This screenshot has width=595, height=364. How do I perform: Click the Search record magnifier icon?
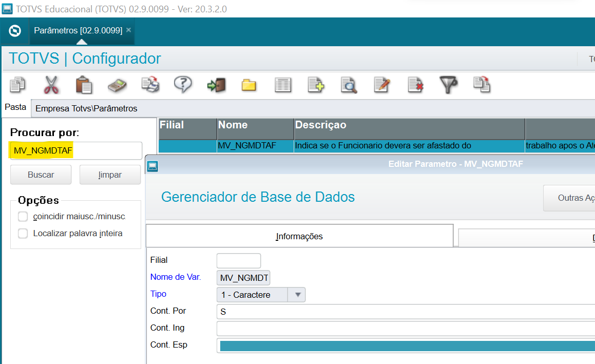(349, 85)
